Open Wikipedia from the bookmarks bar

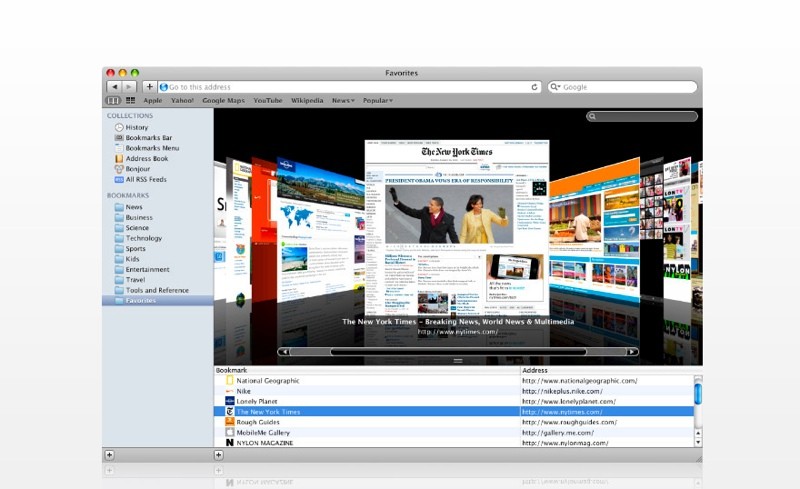tap(306, 101)
